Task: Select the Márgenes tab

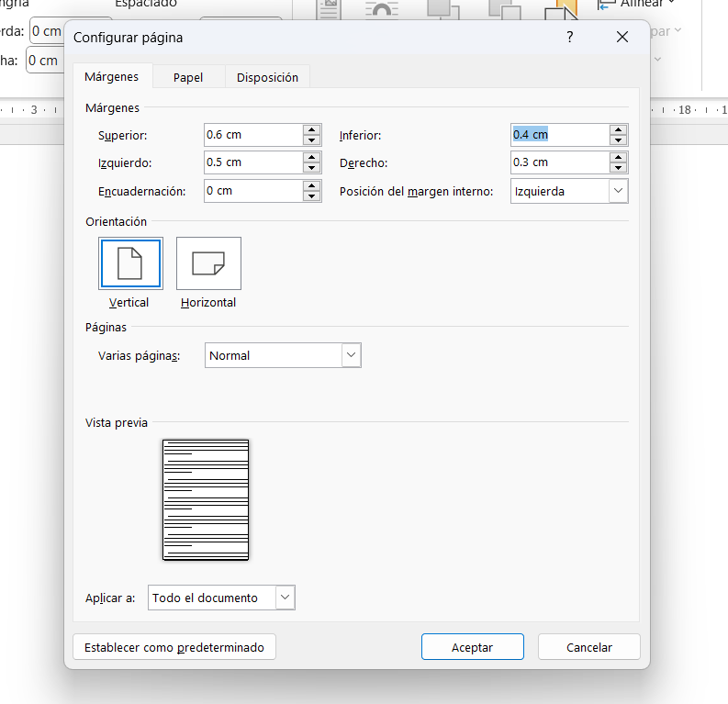Action: point(111,76)
